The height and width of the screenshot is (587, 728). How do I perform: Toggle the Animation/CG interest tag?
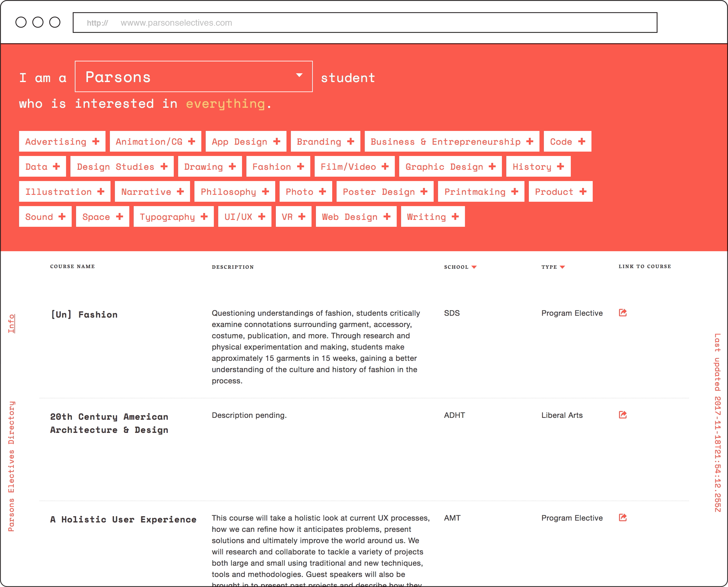point(156,141)
